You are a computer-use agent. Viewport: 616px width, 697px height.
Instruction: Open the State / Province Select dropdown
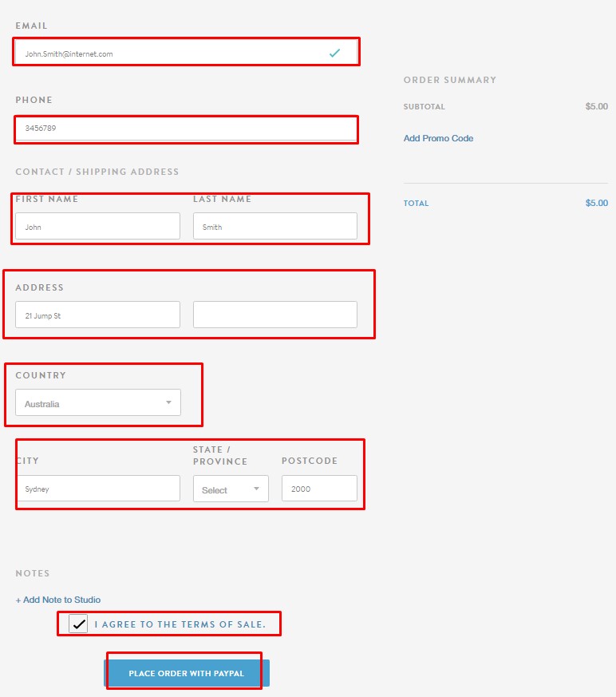click(231, 489)
